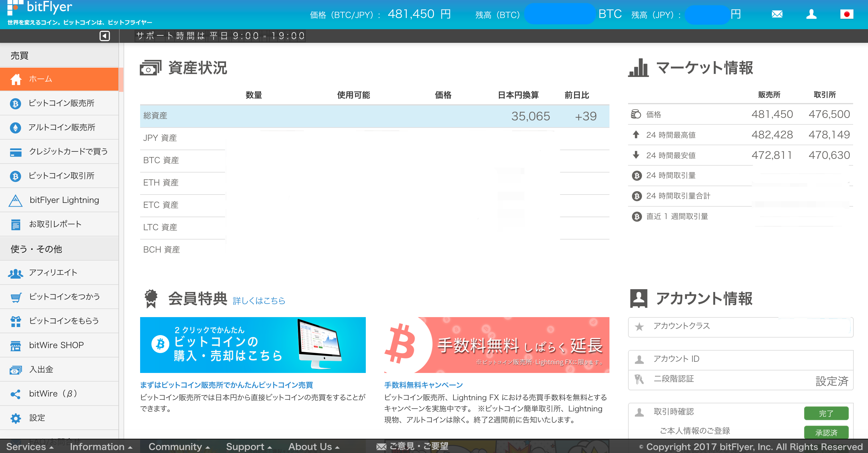Click the bitWire (β) share icon

(15, 394)
